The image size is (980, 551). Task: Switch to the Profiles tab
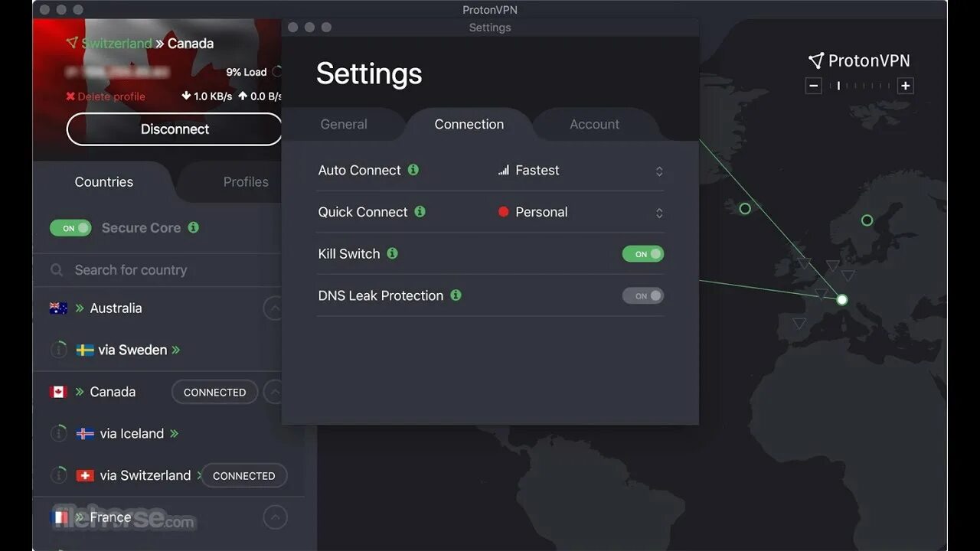click(246, 182)
